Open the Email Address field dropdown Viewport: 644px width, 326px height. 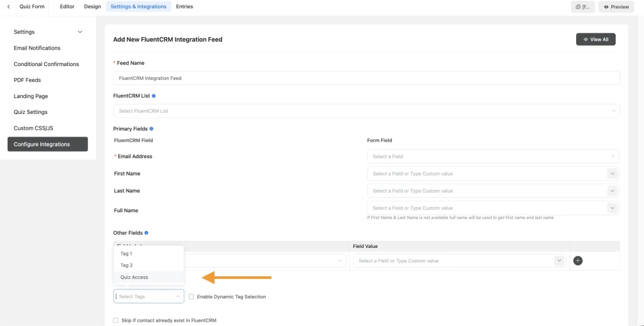click(493, 157)
